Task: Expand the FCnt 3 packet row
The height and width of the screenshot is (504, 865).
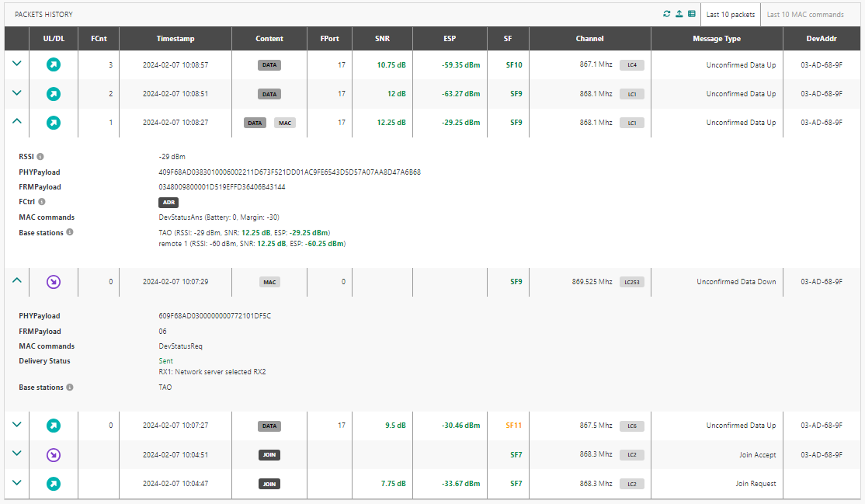Action: click(17, 64)
